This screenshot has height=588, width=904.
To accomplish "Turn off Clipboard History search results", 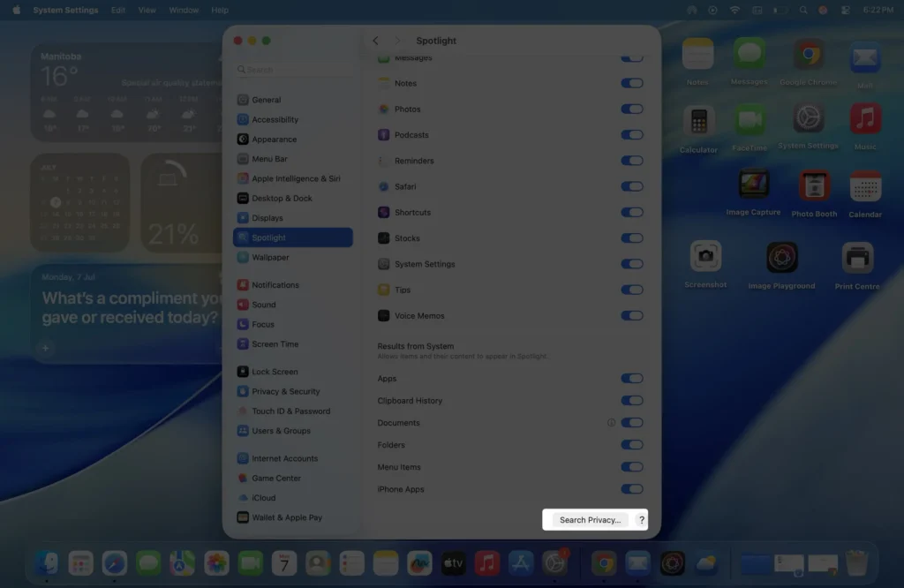I will [x=632, y=400].
